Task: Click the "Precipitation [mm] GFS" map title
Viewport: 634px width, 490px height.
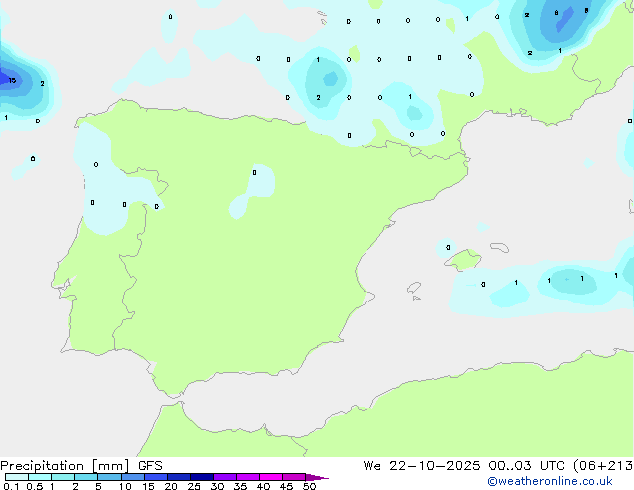Action: (x=81, y=466)
